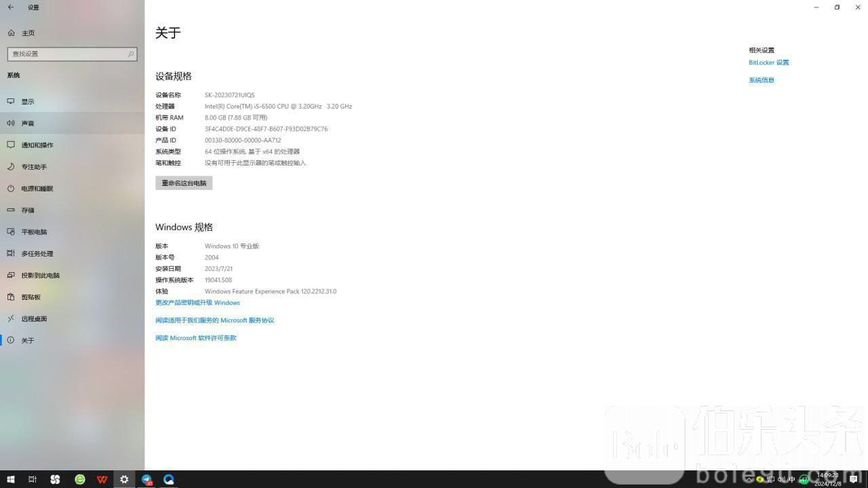The image size is (868, 488).
Task: Click the back arrow in Settings
Action: pyautogui.click(x=10, y=7)
